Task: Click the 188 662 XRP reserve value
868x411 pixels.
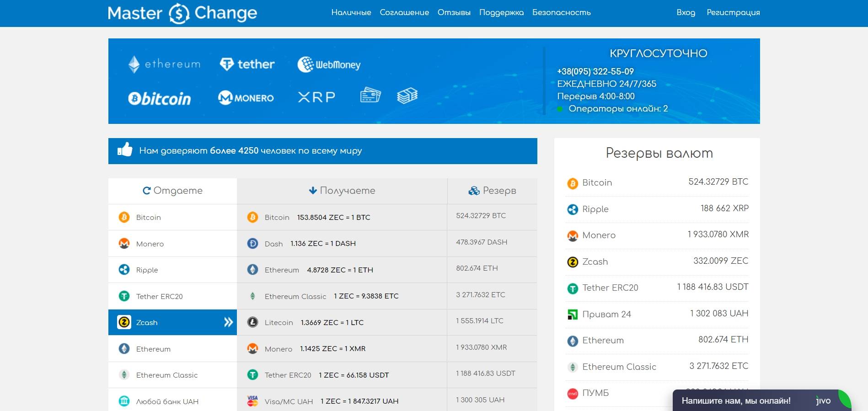Action: pos(724,208)
